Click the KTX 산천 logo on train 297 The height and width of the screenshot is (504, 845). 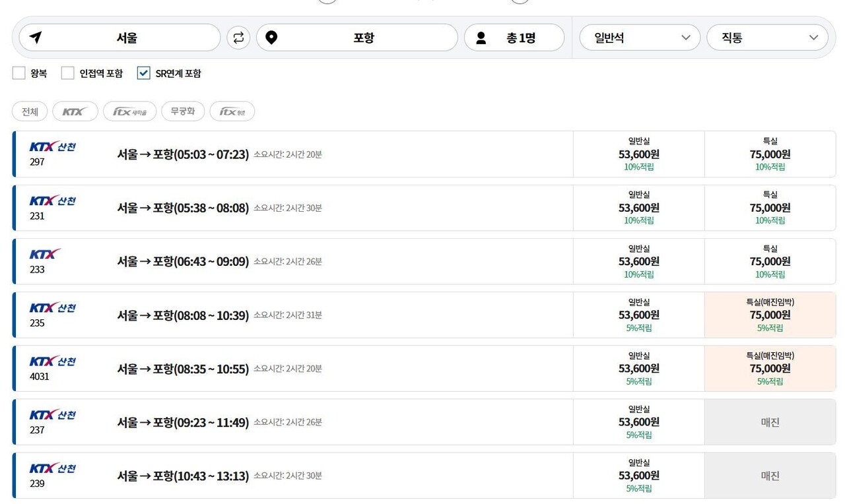[52, 146]
